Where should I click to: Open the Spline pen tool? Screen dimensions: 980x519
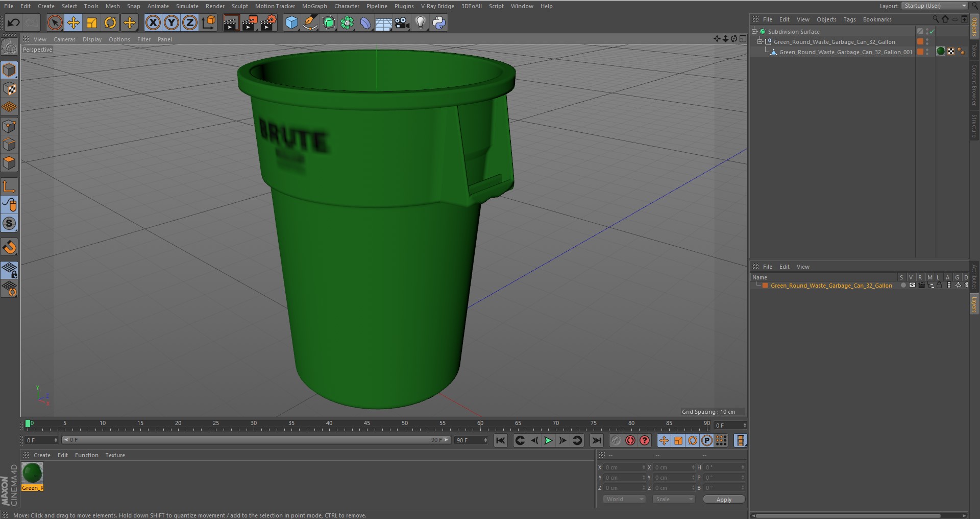coord(310,22)
